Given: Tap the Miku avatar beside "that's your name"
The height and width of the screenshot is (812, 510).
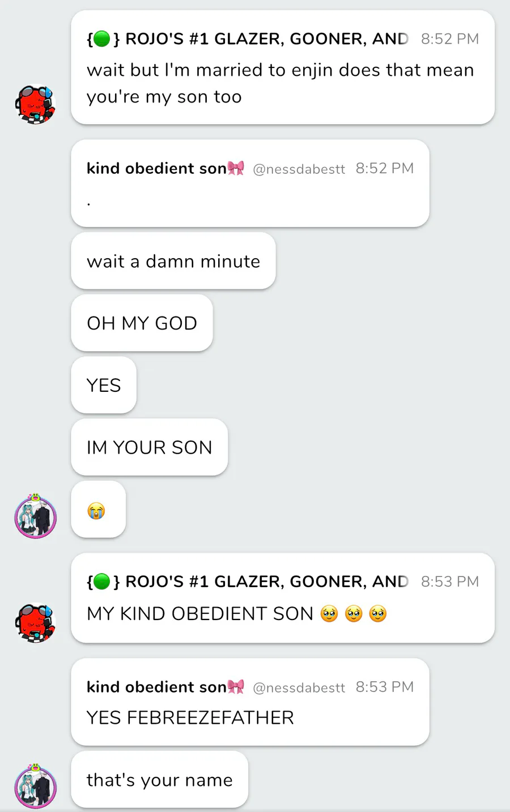Looking at the screenshot, I should (x=35, y=786).
